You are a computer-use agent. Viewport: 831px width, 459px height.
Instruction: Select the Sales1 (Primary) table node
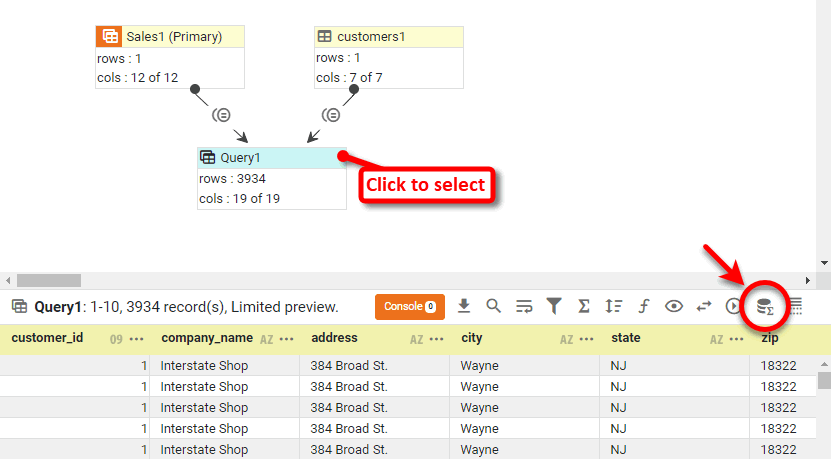[x=170, y=37]
